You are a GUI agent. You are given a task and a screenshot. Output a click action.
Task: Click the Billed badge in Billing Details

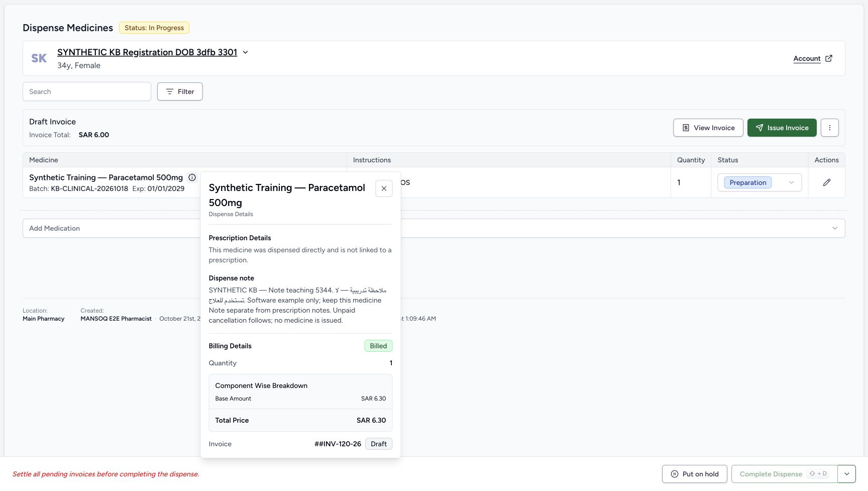(378, 346)
